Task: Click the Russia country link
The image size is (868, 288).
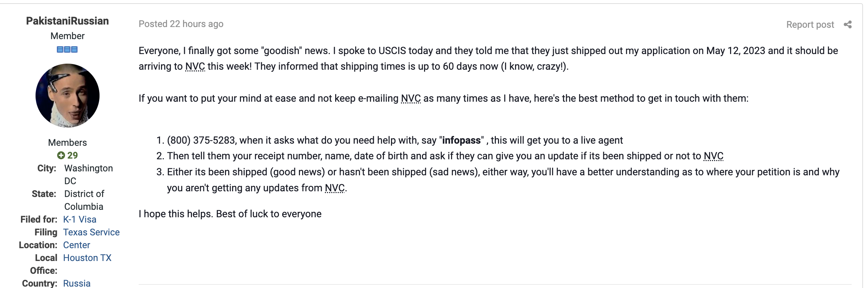Action: tap(77, 283)
